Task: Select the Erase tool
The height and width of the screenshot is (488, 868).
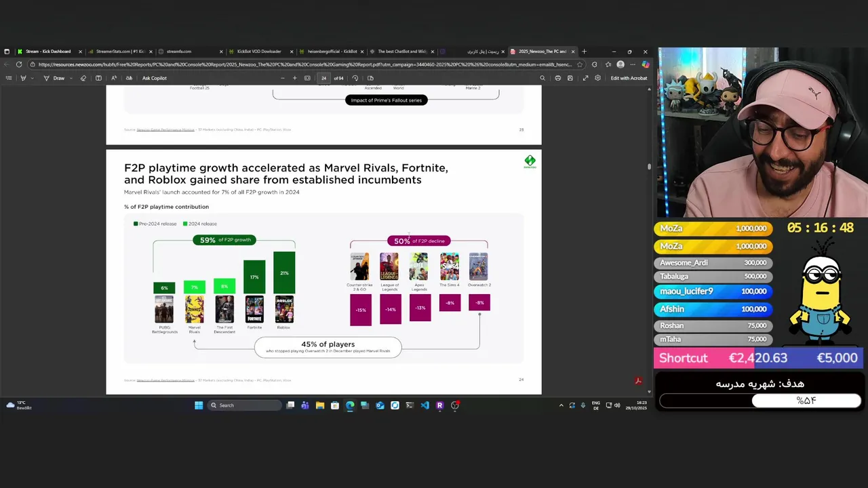Action: point(83,78)
